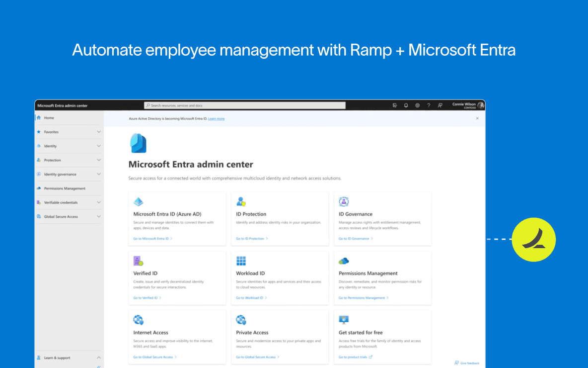Click inside the search resources field

(243, 105)
